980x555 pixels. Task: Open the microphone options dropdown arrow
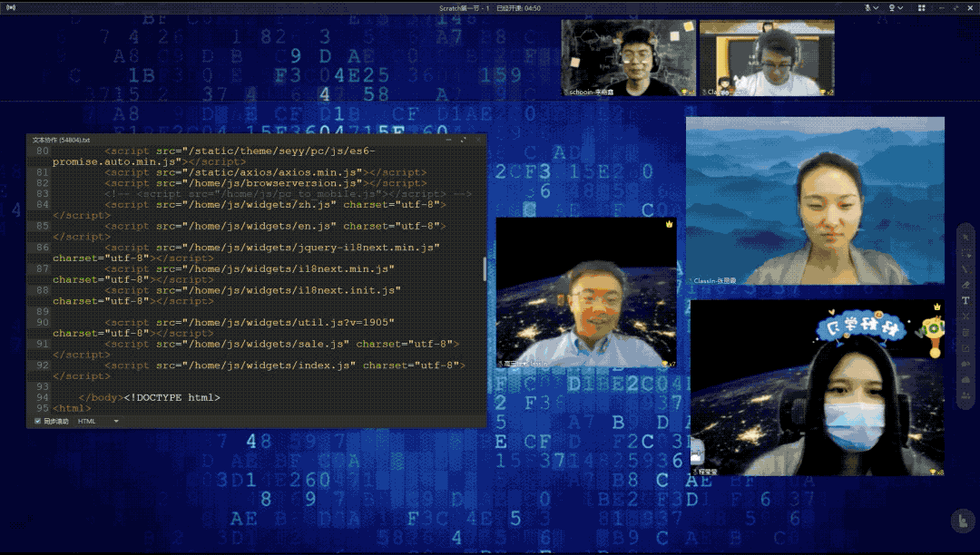(876, 8)
